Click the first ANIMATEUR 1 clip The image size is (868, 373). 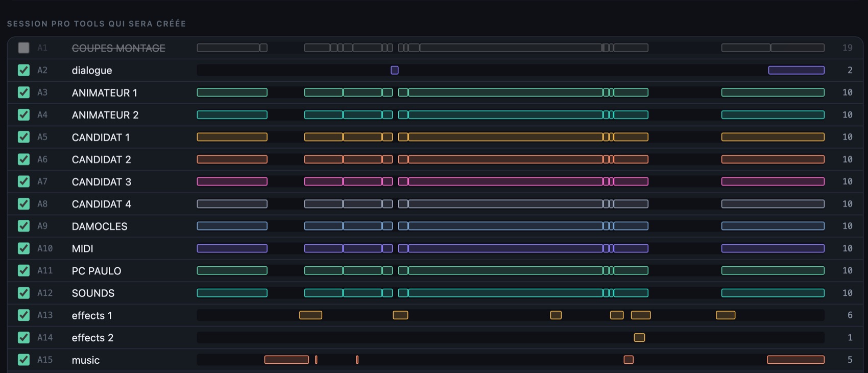click(x=232, y=92)
